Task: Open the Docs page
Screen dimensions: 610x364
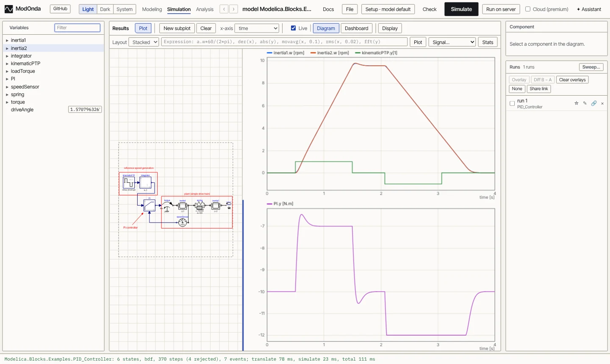Action: (x=328, y=9)
